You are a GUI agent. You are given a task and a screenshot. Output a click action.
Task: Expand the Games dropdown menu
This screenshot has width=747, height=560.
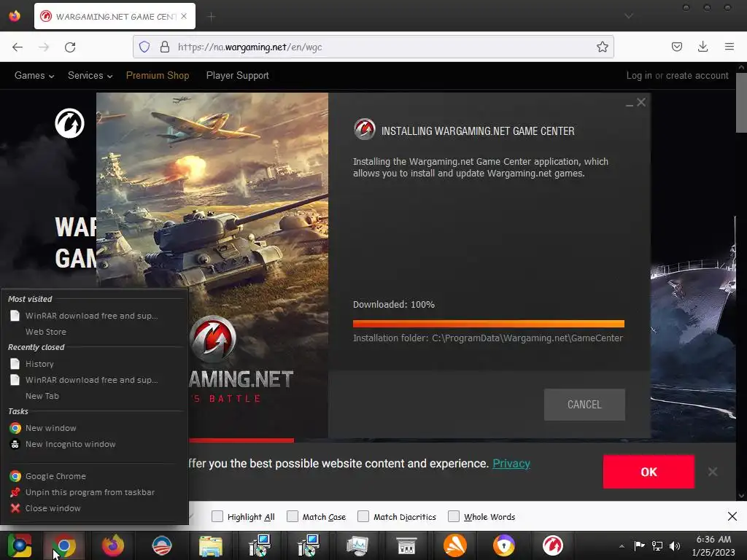coord(34,75)
